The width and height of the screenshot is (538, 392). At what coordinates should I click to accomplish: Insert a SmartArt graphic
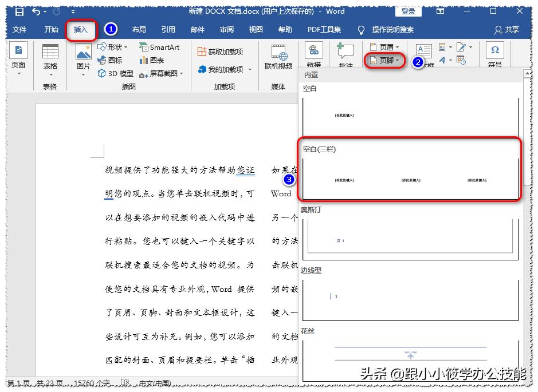[159, 48]
